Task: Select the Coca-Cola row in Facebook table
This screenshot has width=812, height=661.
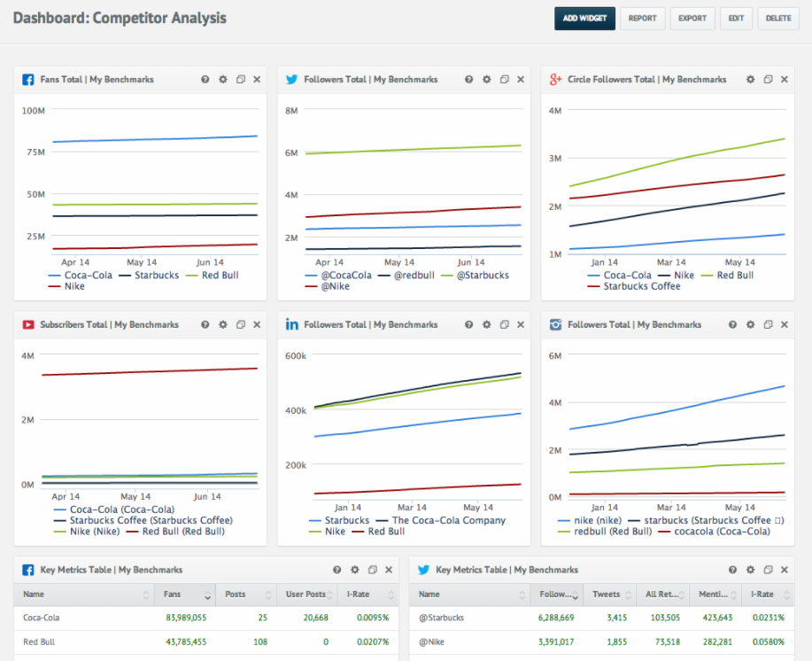Action: (206, 618)
